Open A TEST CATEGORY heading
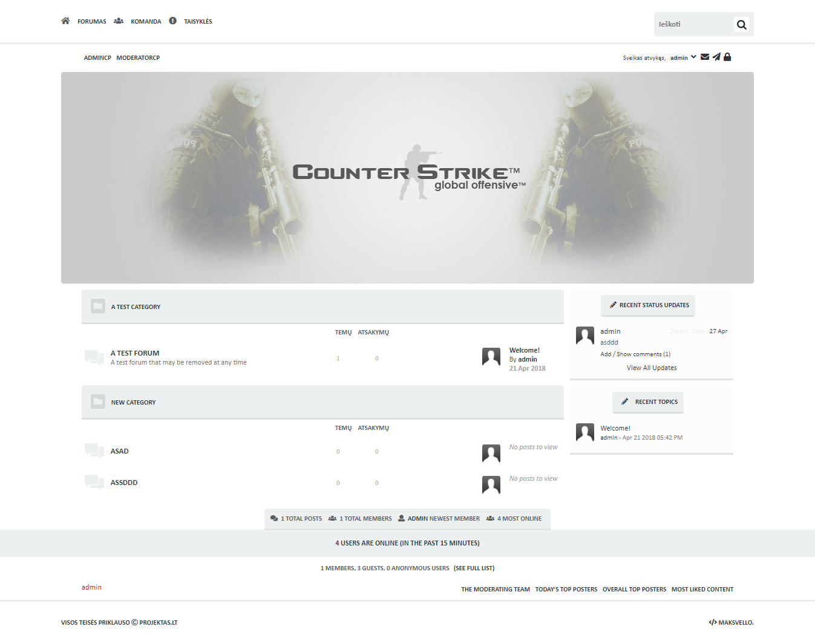The height and width of the screenshot is (644, 815). (136, 307)
